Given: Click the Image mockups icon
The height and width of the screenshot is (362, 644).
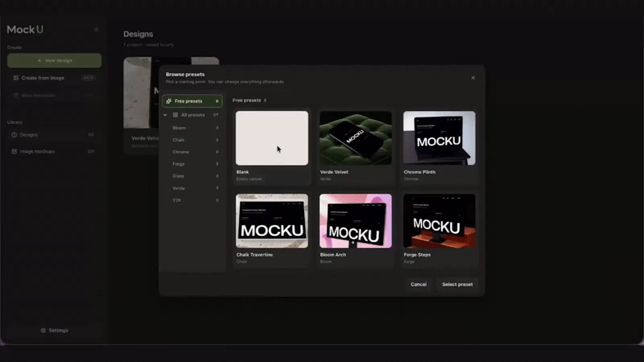Looking at the screenshot, I should (x=14, y=152).
